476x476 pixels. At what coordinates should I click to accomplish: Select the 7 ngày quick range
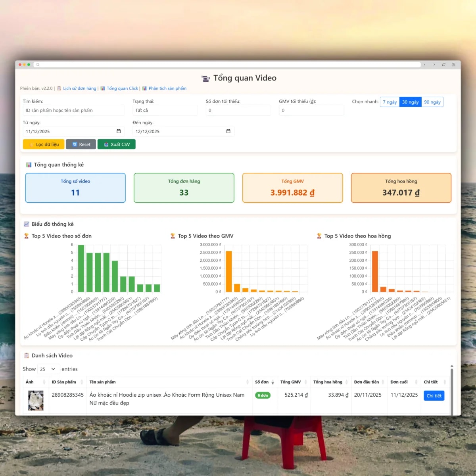click(390, 102)
